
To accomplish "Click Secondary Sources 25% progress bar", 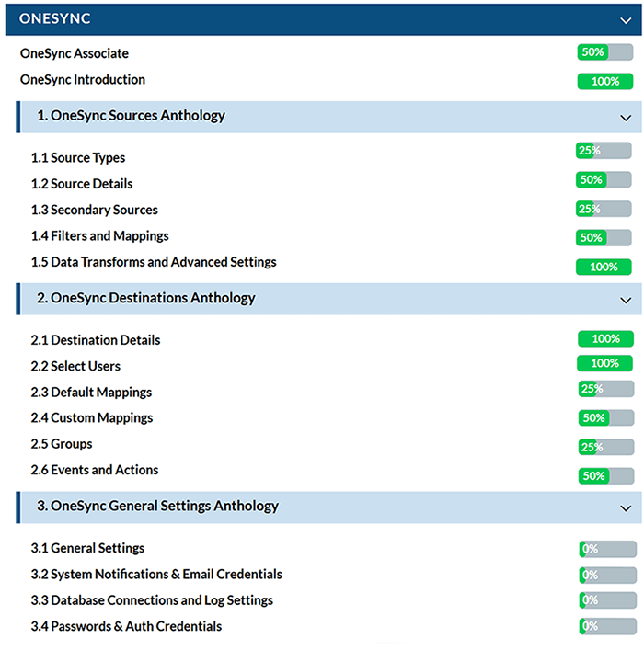I will tap(604, 209).
